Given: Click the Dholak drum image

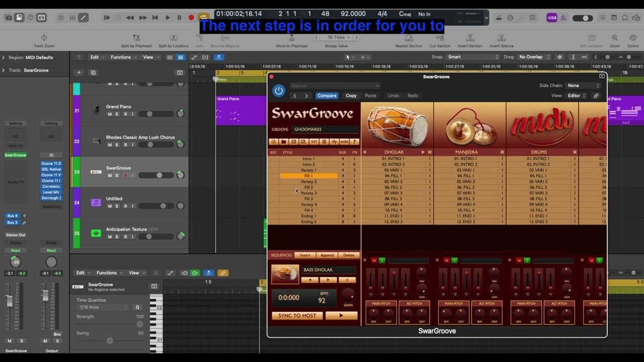Looking at the screenshot, I should [397, 125].
